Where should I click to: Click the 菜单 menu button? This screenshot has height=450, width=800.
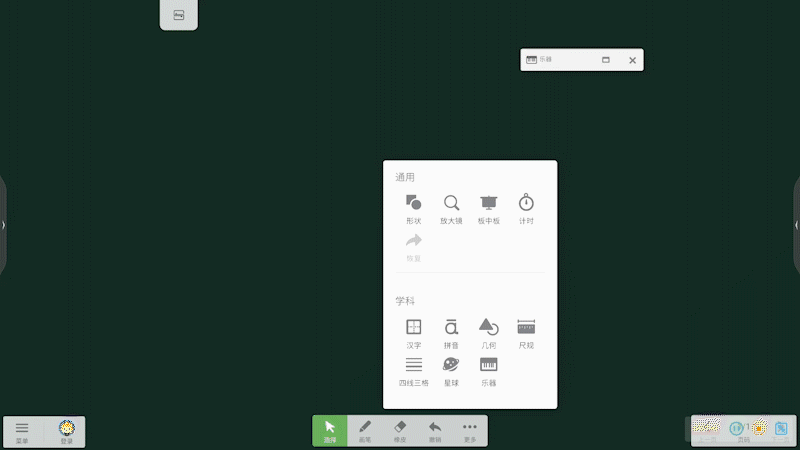pos(22,431)
